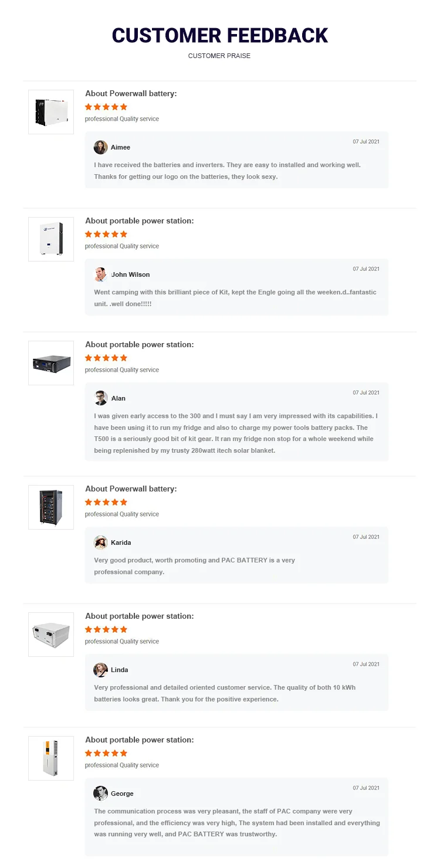The width and height of the screenshot is (440, 868).
Task: Click star rating on Aimee's Powerwall review
Action: tap(106, 107)
